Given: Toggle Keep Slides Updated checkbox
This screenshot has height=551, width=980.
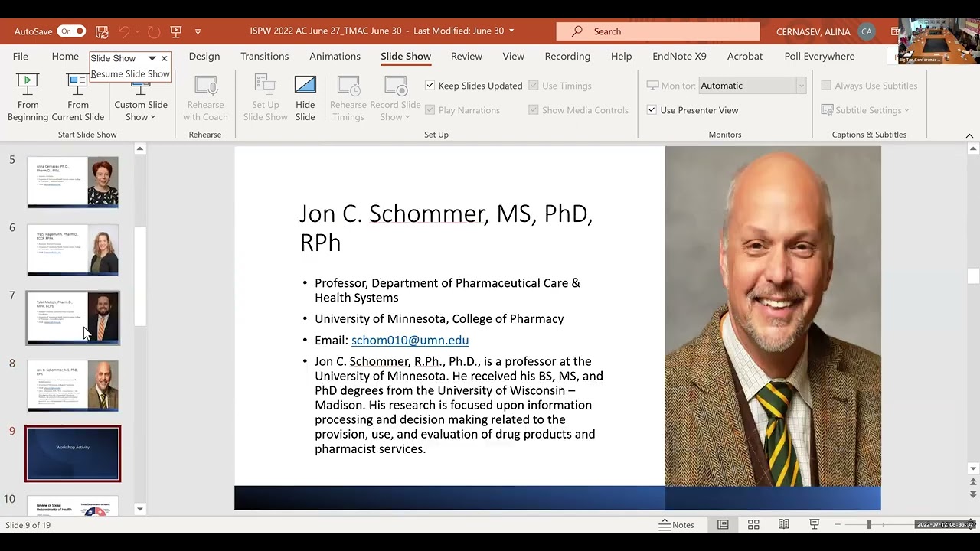Looking at the screenshot, I should point(430,86).
